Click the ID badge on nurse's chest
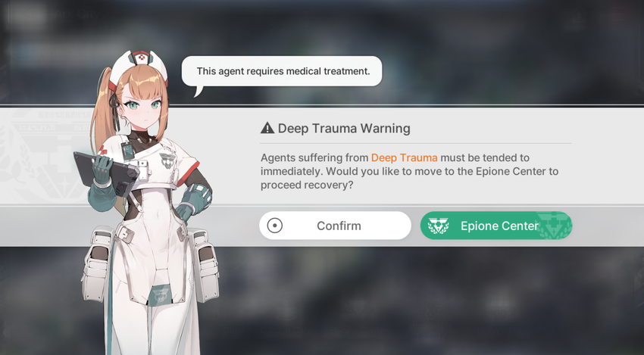644x355 pixels. click(x=127, y=151)
